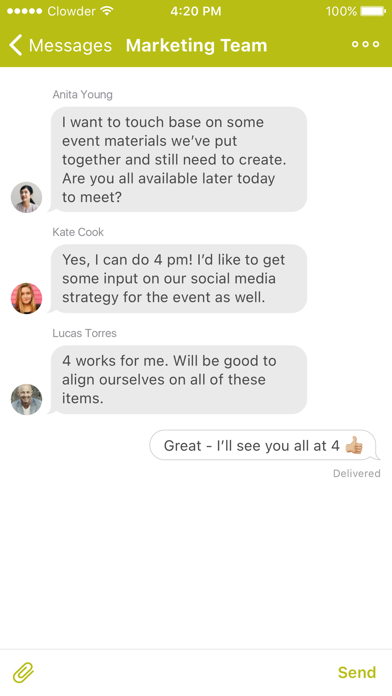392x696 pixels.
Task: Open Lucas Torres's profile avatar
Action: point(27,399)
